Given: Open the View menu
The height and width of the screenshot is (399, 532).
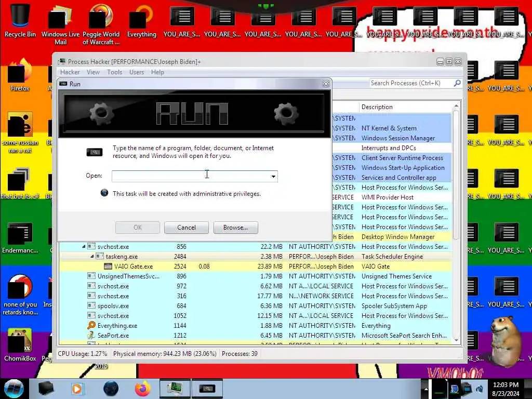Looking at the screenshot, I should click(x=93, y=72).
